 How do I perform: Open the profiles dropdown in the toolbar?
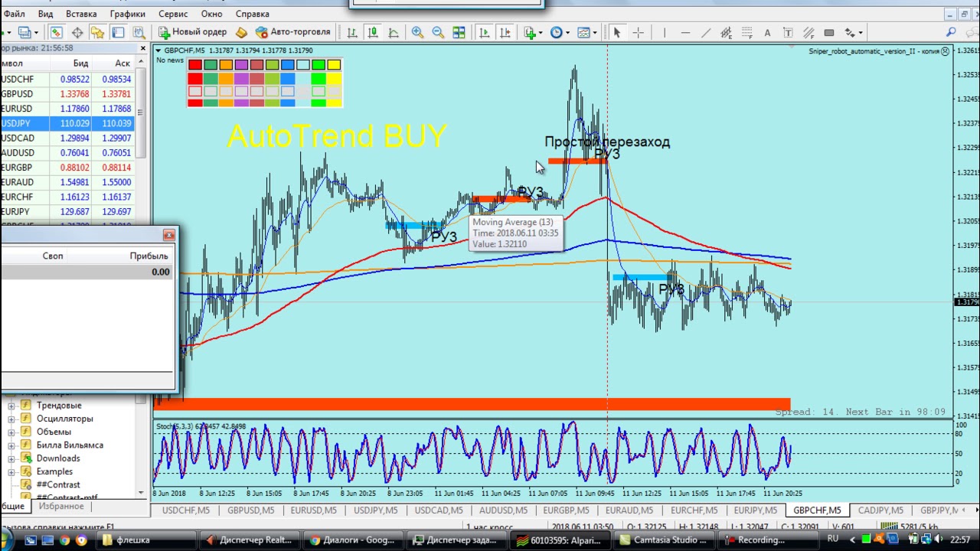[28, 32]
